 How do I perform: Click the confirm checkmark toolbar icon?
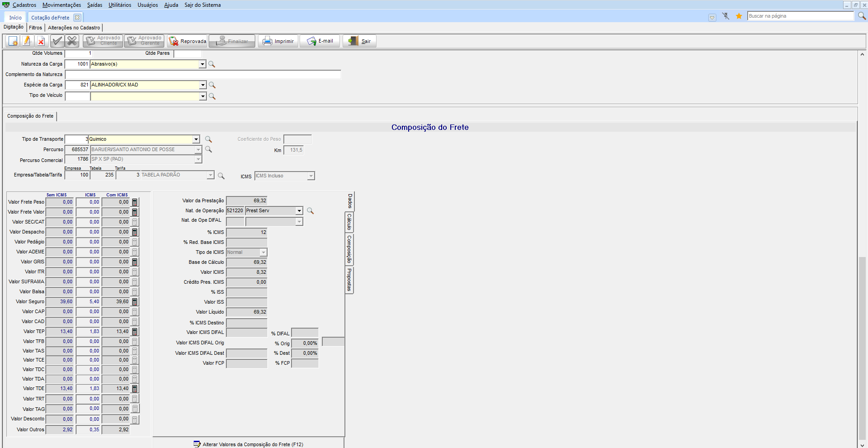pyautogui.click(x=57, y=41)
